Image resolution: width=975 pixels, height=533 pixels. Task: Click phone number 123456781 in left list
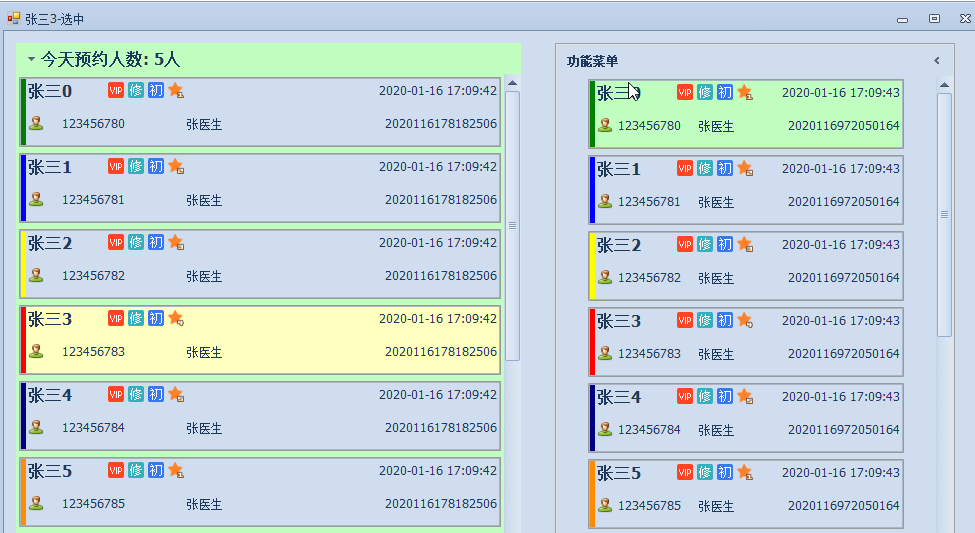coord(93,200)
